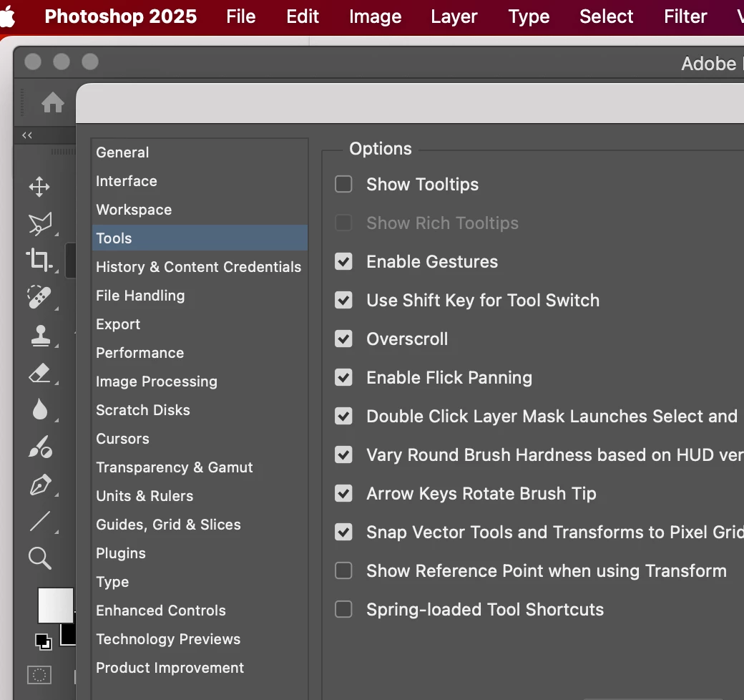Select the Eraser tool
The width and height of the screenshot is (744, 700).
point(40,373)
